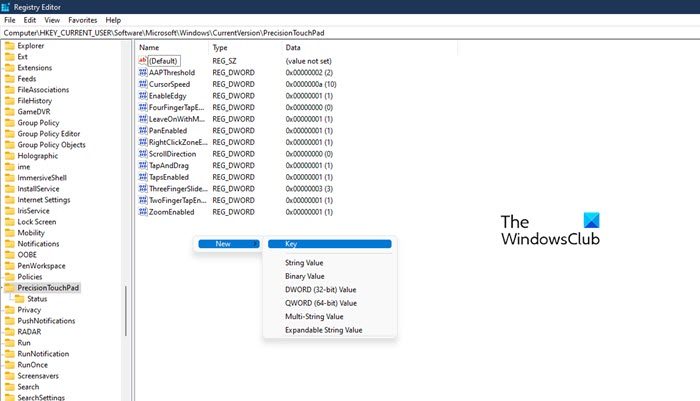Click the Policies folder icon
This screenshot has width=700, height=401.
click(x=10, y=276)
